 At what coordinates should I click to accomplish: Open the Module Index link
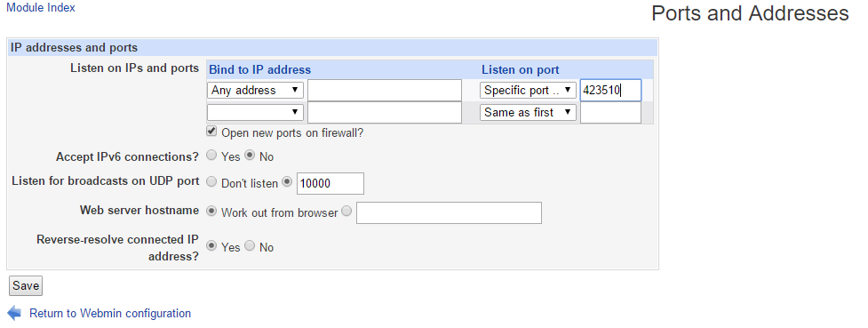40,8
